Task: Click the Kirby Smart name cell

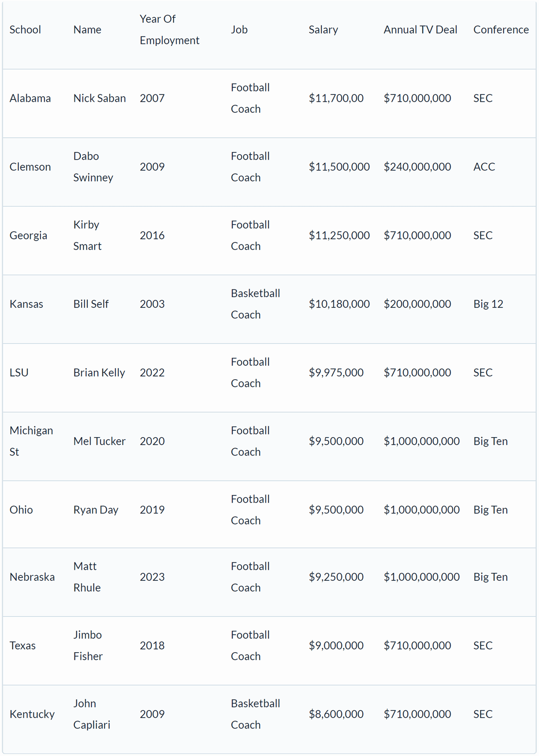Action: point(87,236)
